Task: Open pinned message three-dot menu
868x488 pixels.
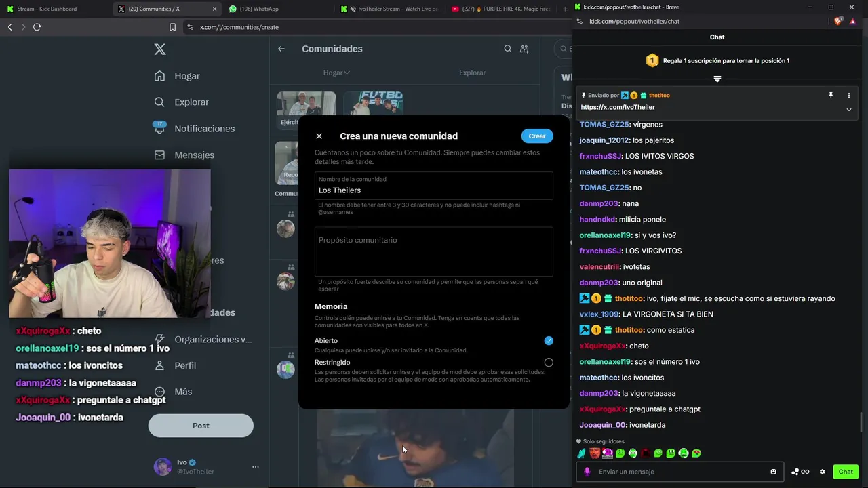Action: click(x=848, y=96)
